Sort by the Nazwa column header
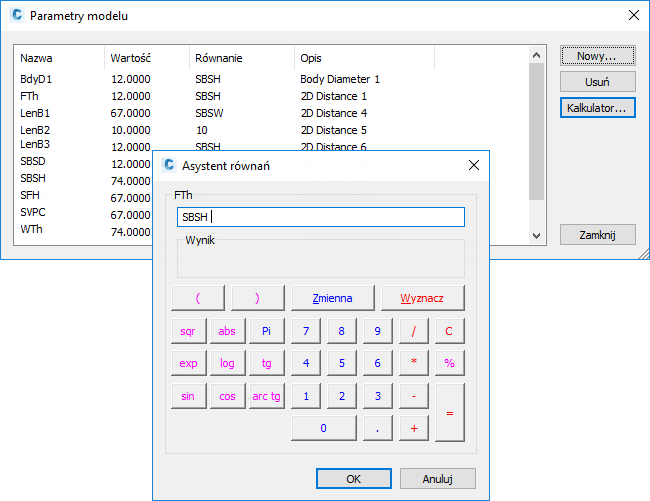 [x=59, y=58]
